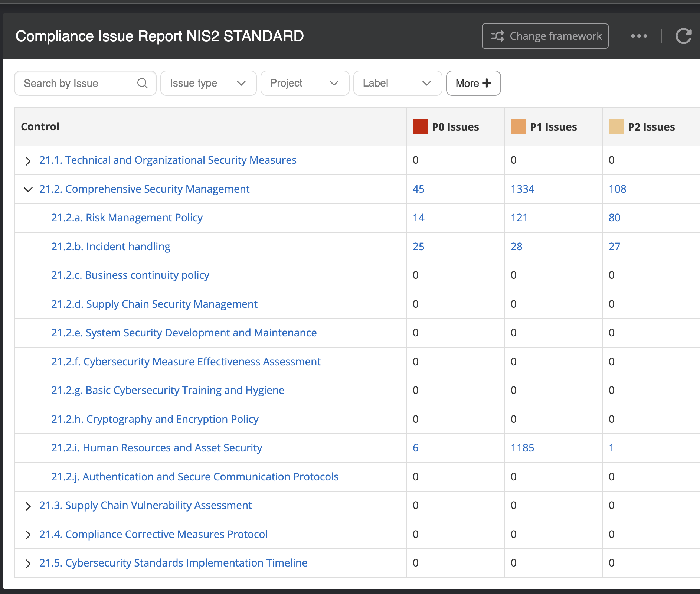
Task: Expand 21.1 Technical and Organizational Security Measures
Action: [x=28, y=161]
